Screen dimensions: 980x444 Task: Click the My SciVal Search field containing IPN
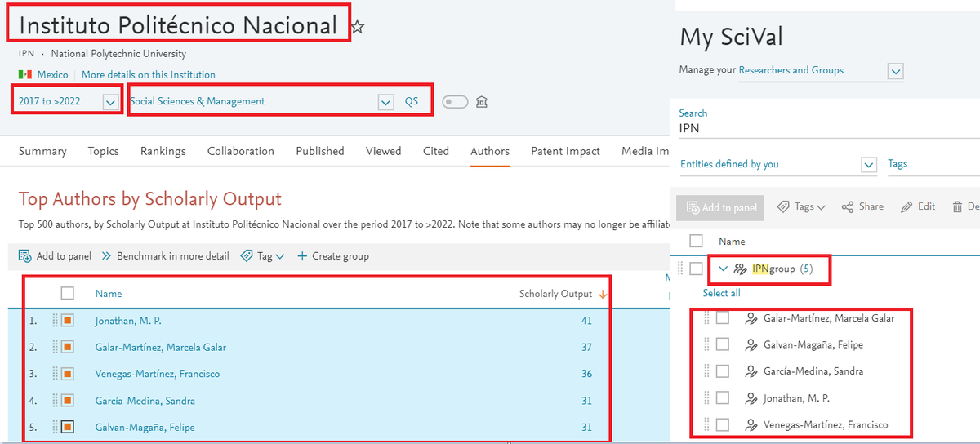point(829,128)
